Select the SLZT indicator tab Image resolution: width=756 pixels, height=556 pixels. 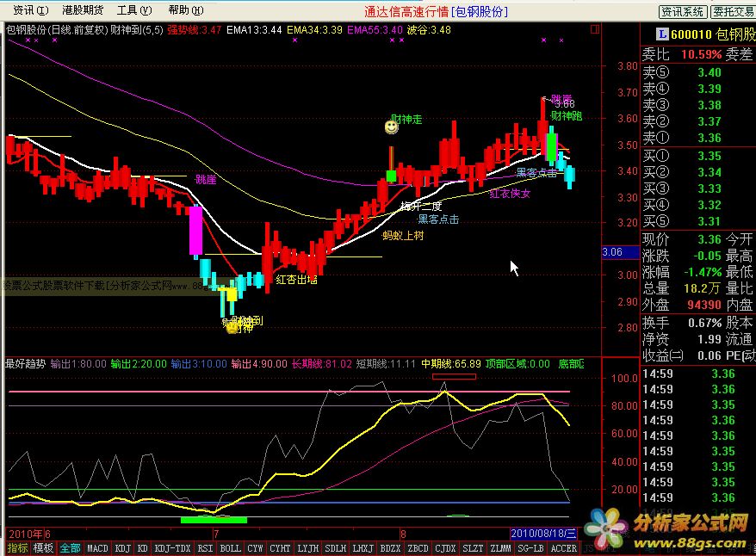(x=473, y=548)
